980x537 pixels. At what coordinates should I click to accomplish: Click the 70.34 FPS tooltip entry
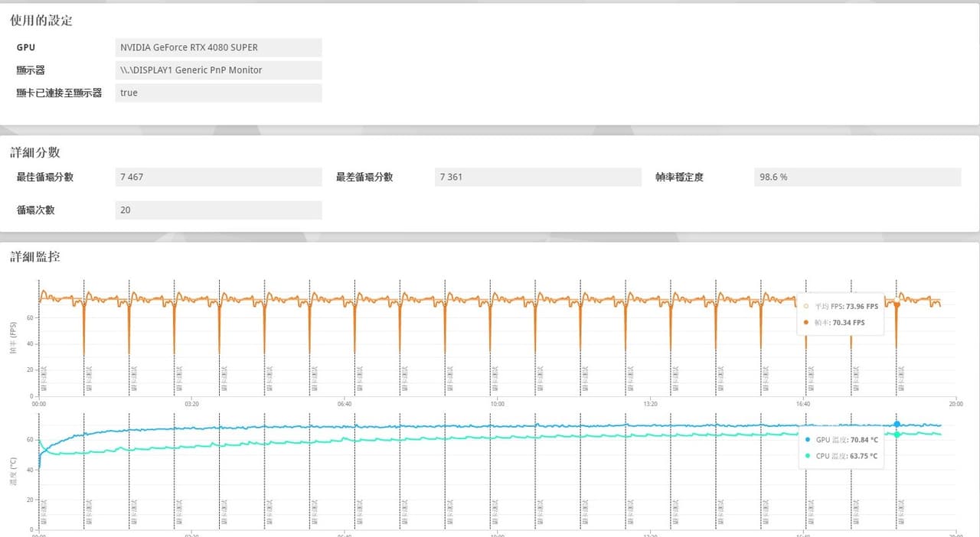tap(839, 323)
